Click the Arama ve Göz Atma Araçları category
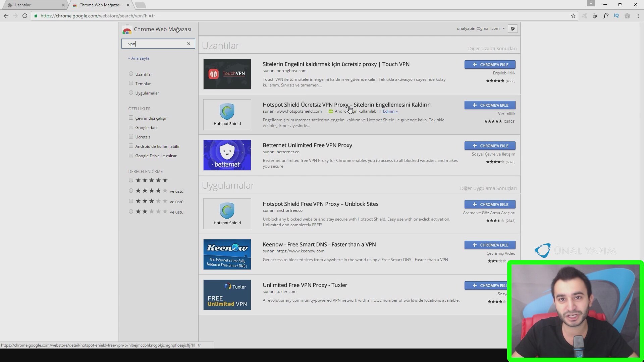The width and height of the screenshot is (644, 362). click(489, 213)
